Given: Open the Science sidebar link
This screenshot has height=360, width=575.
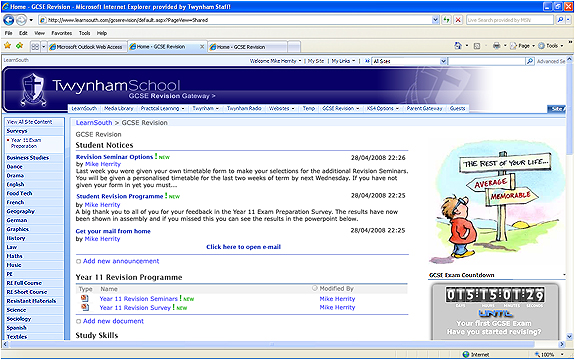Looking at the screenshot, I should click(x=17, y=310).
